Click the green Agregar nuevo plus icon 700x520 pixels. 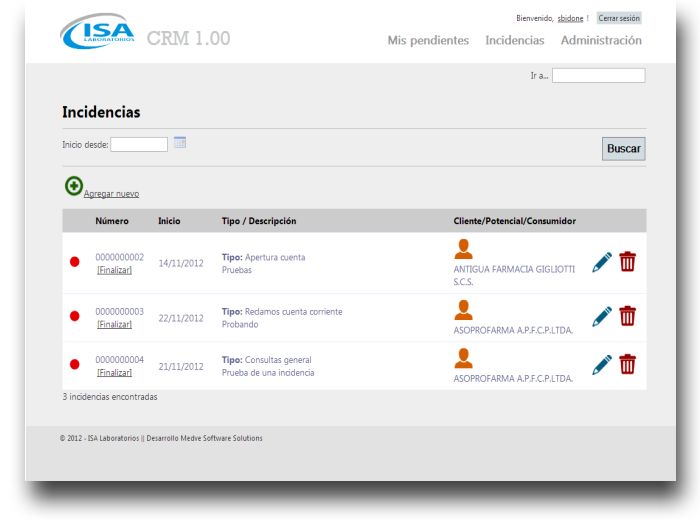(74, 186)
